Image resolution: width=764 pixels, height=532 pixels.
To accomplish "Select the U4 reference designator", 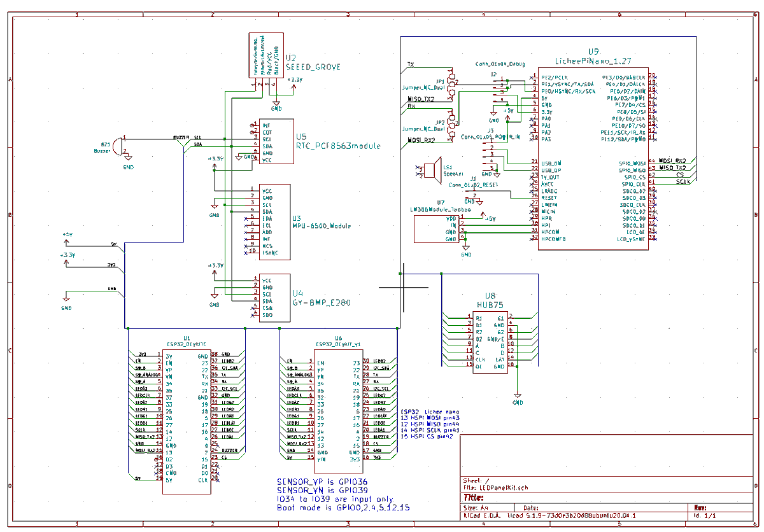I will tap(298, 293).
